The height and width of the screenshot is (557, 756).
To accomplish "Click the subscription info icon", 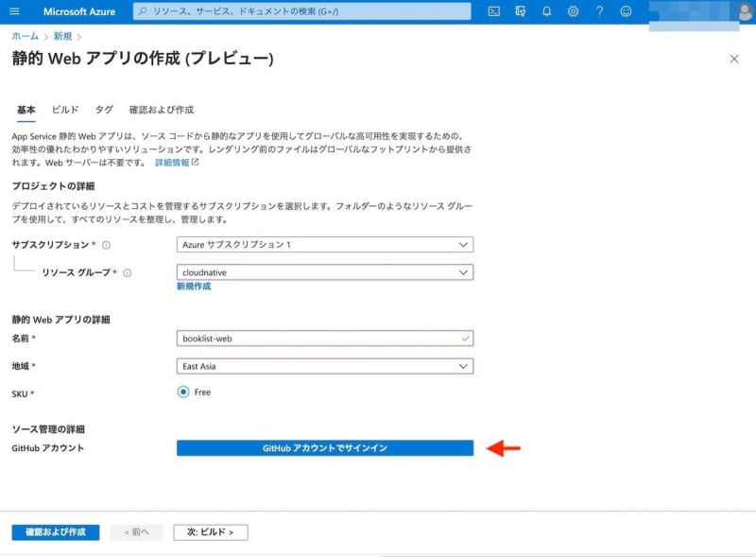I will pos(106,245).
